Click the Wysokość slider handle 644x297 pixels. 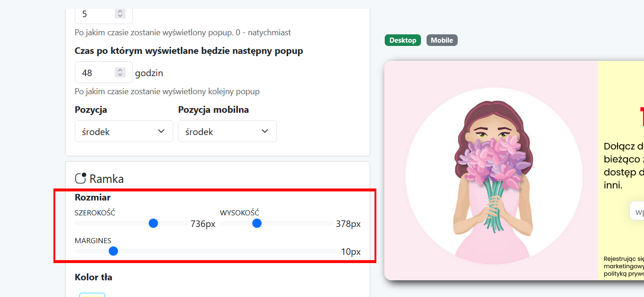coord(257,224)
